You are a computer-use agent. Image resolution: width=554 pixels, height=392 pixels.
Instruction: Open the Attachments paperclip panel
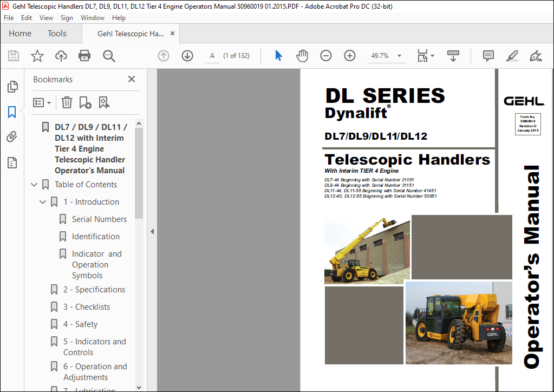click(12, 137)
